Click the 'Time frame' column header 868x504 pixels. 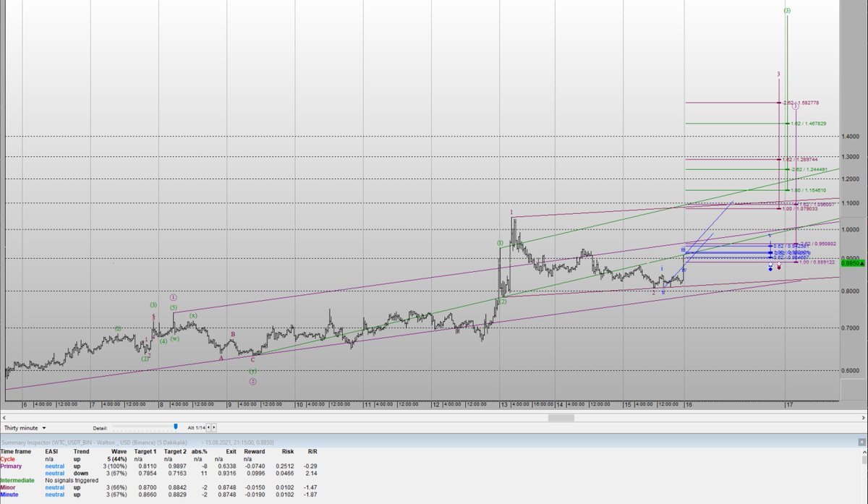[x=14, y=451]
